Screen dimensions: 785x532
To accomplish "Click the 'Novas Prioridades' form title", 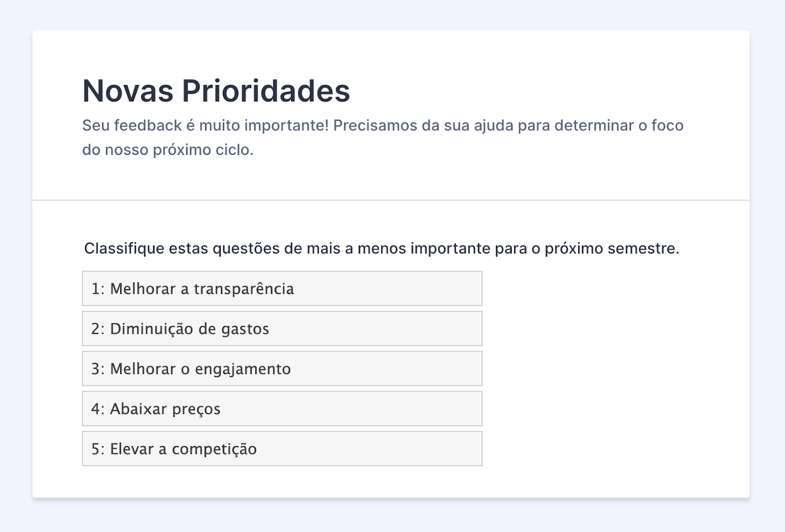I will coord(216,91).
